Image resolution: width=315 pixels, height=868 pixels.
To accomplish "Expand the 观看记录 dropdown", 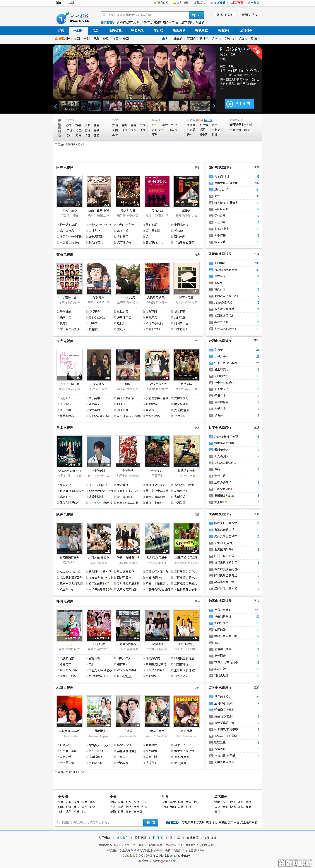I will (249, 15).
